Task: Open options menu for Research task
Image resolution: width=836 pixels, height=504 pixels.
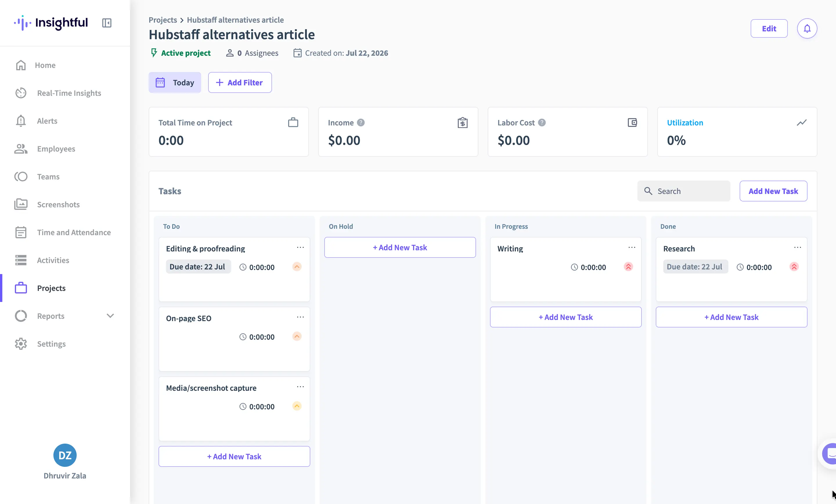Action: pyautogui.click(x=797, y=247)
